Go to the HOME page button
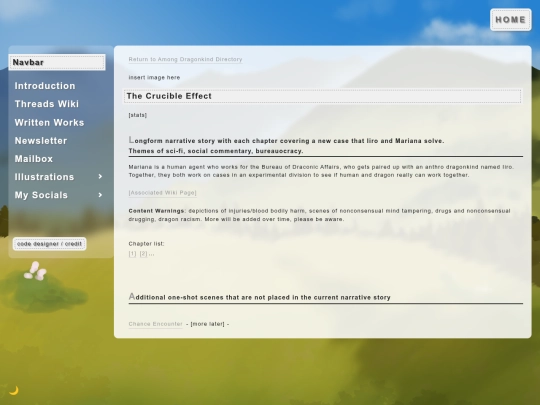This screenshot has height=405, width=540. tap(510, 20)
